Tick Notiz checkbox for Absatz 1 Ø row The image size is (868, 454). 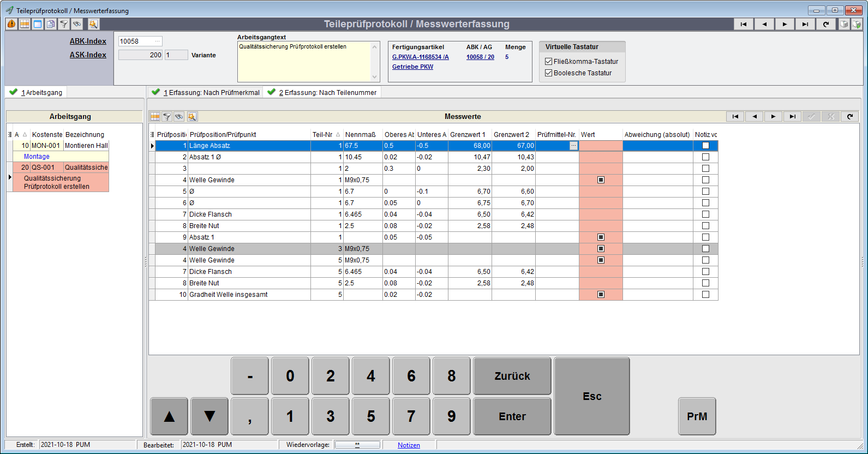(705, 157)
